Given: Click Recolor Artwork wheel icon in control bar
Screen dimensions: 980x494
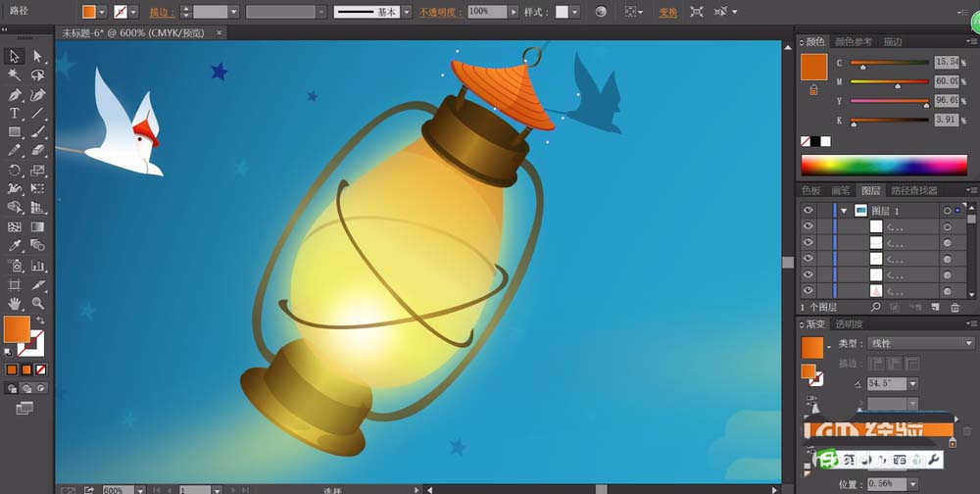Looking at the screenshot, I should tap(601, 11).
